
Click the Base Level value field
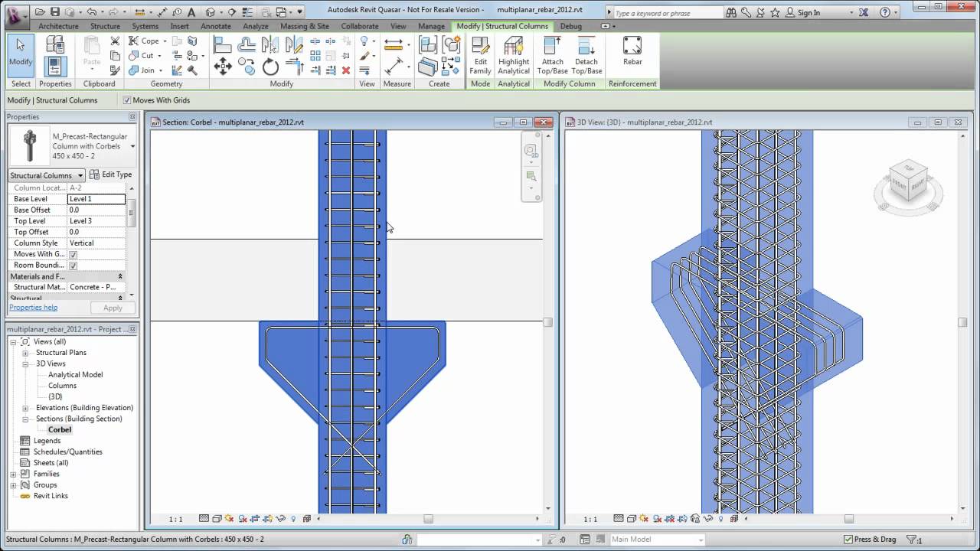pyautogui.click(x=96, y=199)
